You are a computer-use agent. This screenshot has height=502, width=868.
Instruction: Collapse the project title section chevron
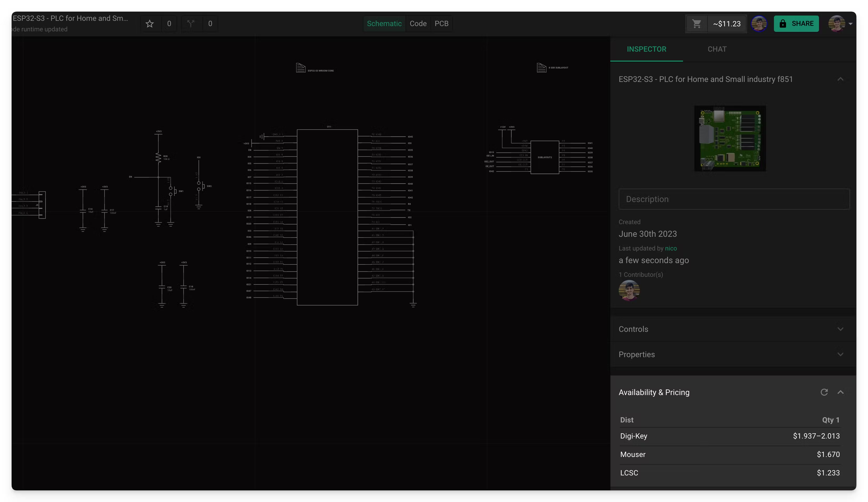840,79
